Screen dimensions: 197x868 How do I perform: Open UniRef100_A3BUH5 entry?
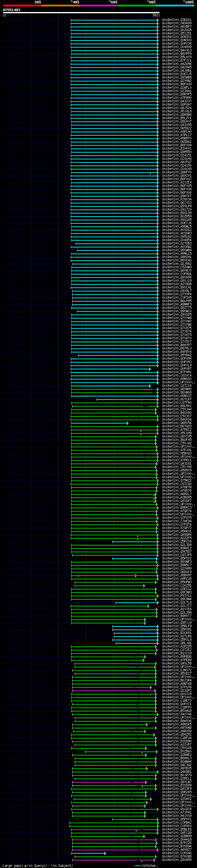click(177, 497)
